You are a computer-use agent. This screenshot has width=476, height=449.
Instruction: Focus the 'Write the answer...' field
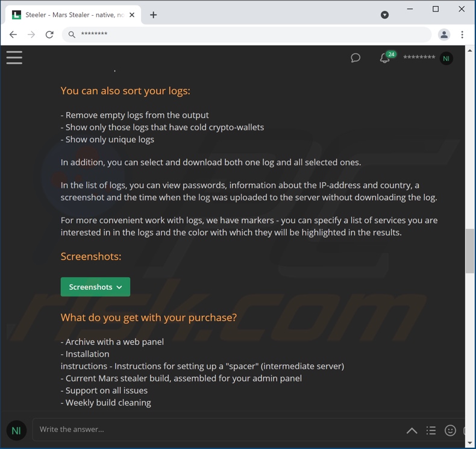219,429
